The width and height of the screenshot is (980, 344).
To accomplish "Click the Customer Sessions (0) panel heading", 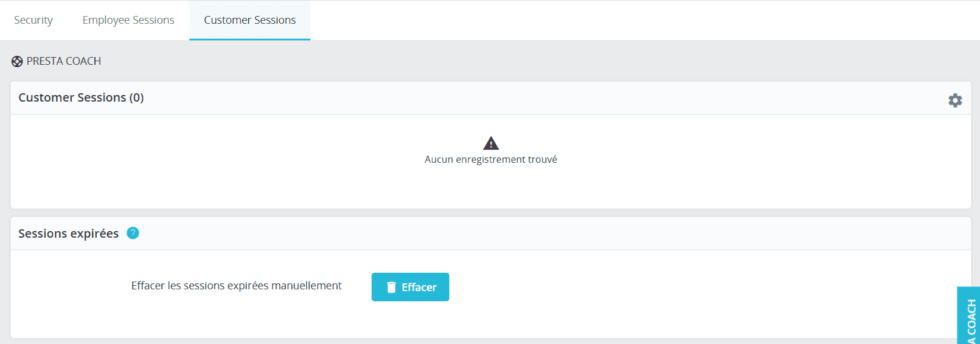I will click(81, 97).
